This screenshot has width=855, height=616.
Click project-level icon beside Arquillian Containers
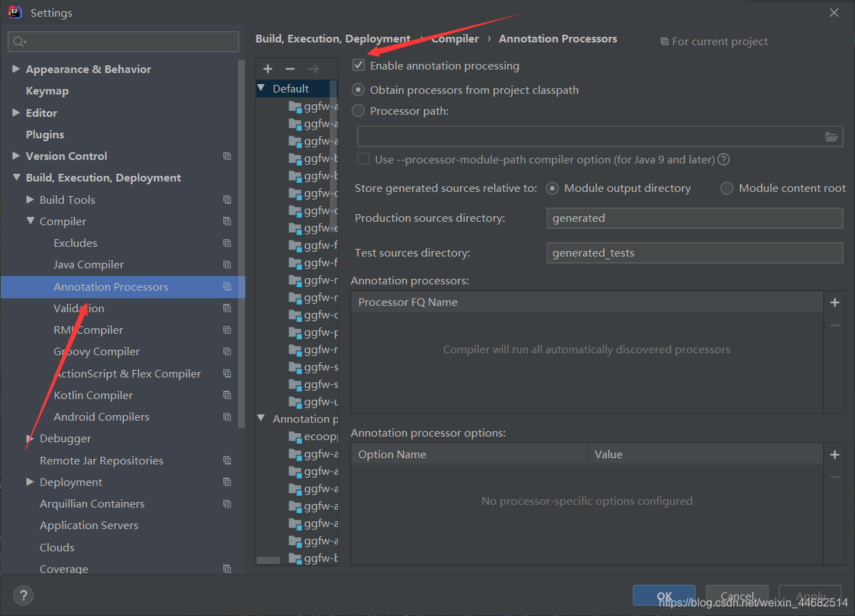pyautogui.click(x=227, y=503)
